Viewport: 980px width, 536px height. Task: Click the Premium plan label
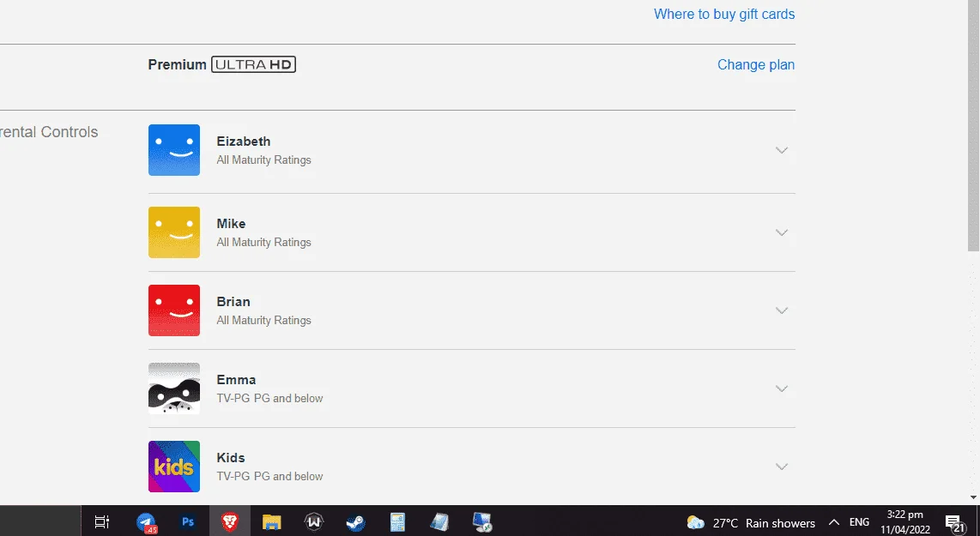(x=178, y=65)
